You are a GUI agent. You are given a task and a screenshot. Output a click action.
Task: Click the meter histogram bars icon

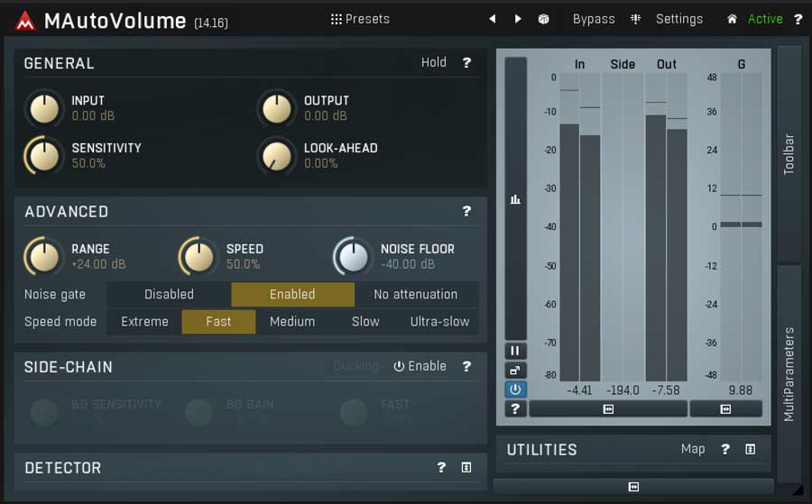point(515,199)
